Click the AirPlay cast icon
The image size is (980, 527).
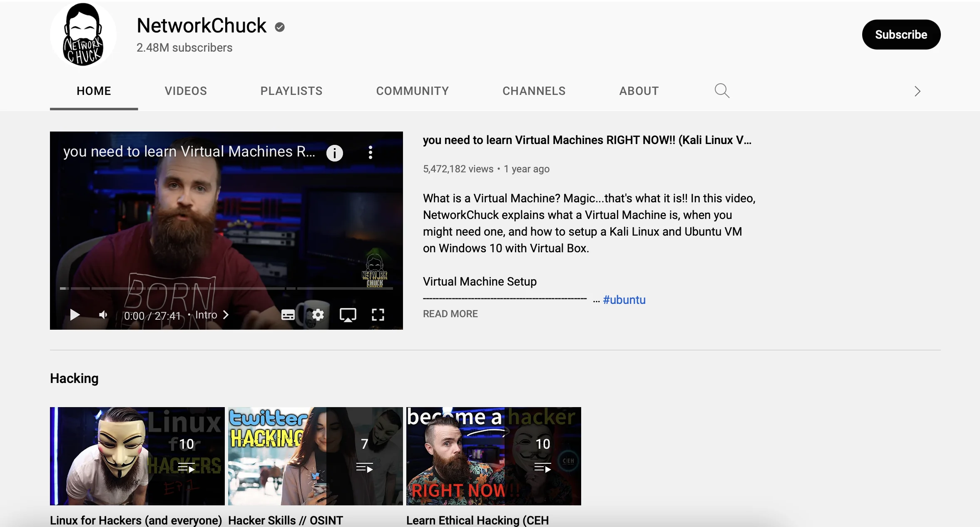pos(348,315)
